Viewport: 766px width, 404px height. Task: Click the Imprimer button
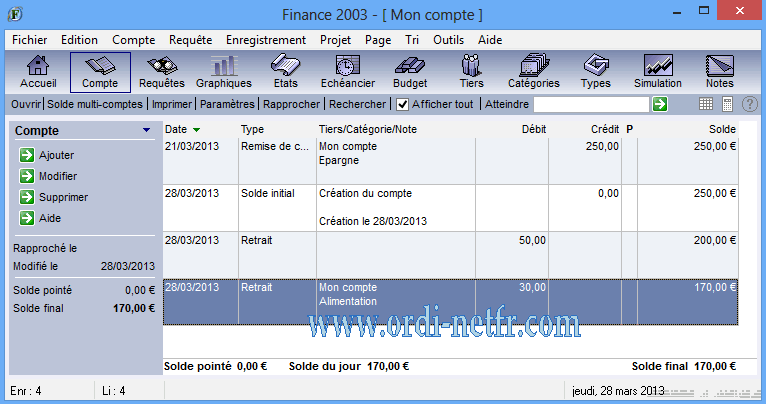tap(172, 104)
